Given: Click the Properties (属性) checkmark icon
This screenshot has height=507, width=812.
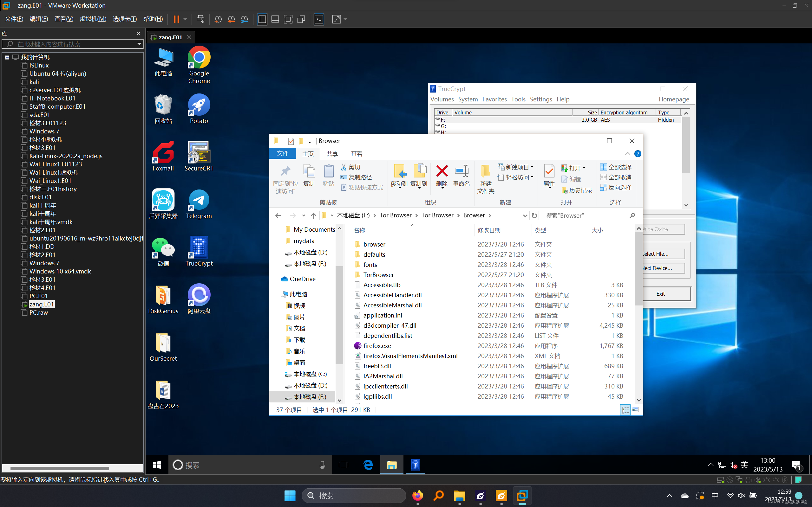Looking at the screenshot, I should pos(549,171).
